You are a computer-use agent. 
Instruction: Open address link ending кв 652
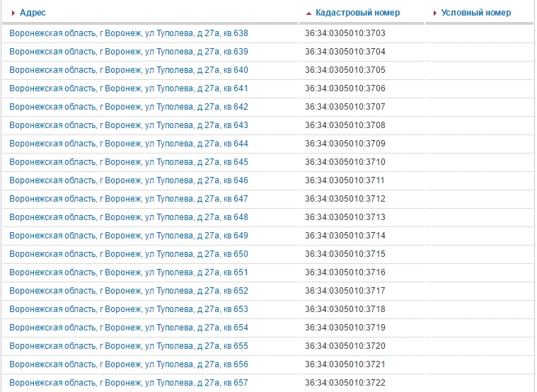pyautogui.click(x=129, y=291)
